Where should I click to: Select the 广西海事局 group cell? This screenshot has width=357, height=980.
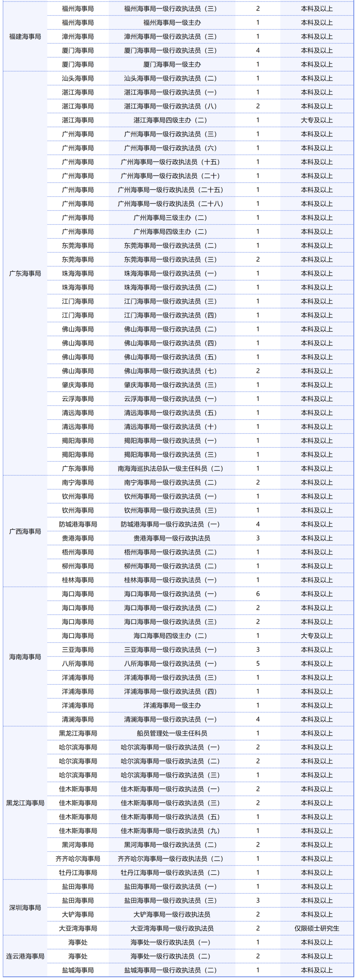(25, 531)
